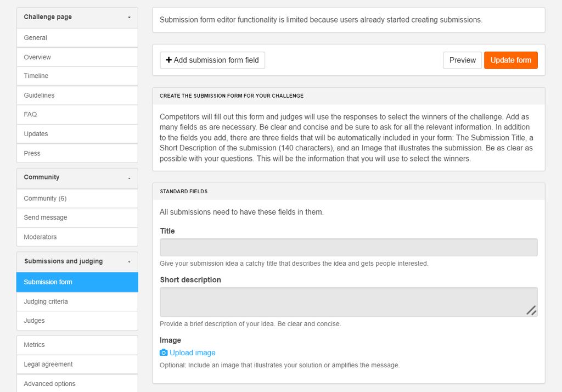Image resolution: width=562 pixels, height=392 pixels.
Task: Preview the submission form
Action: 462,60
